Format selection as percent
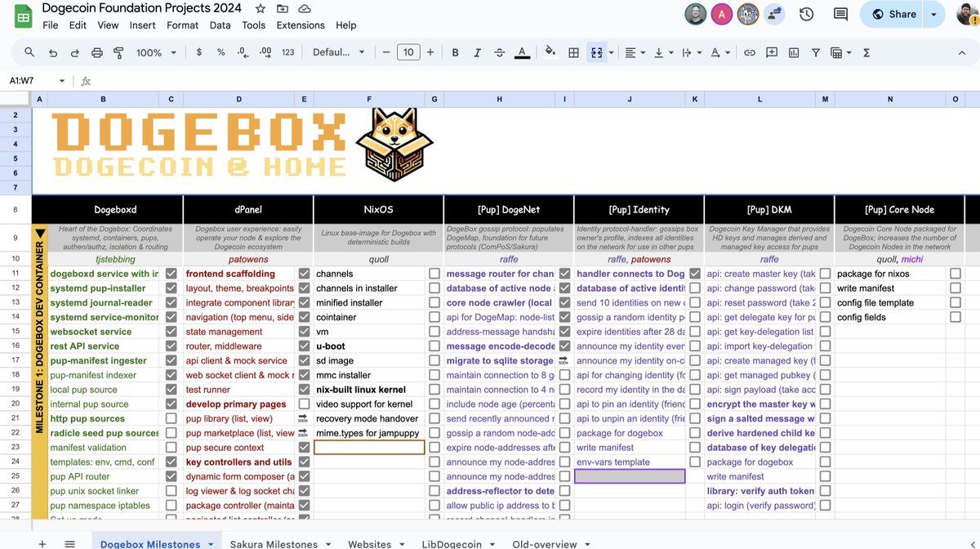Screen dimensions: 980x549 [x=220, y=52]
